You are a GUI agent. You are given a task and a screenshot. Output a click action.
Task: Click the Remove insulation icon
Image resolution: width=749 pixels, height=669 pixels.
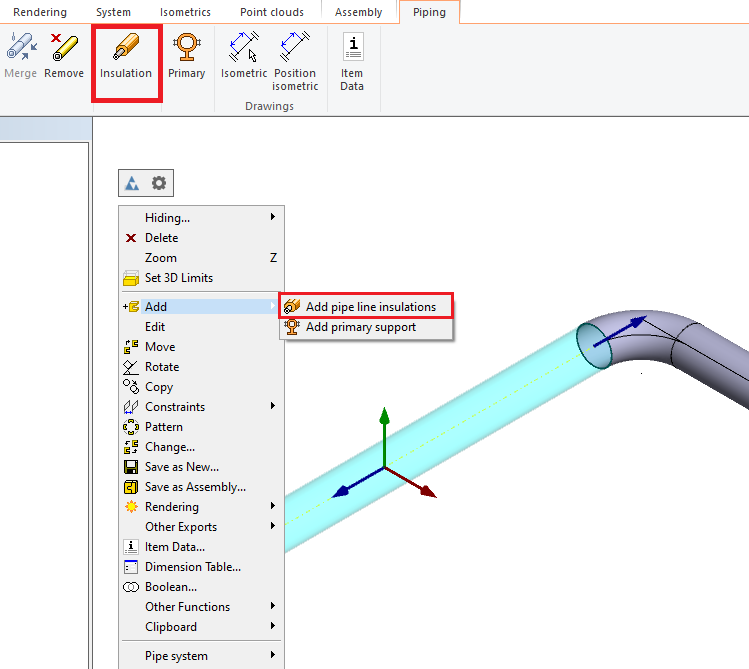(x=64, y=57)
